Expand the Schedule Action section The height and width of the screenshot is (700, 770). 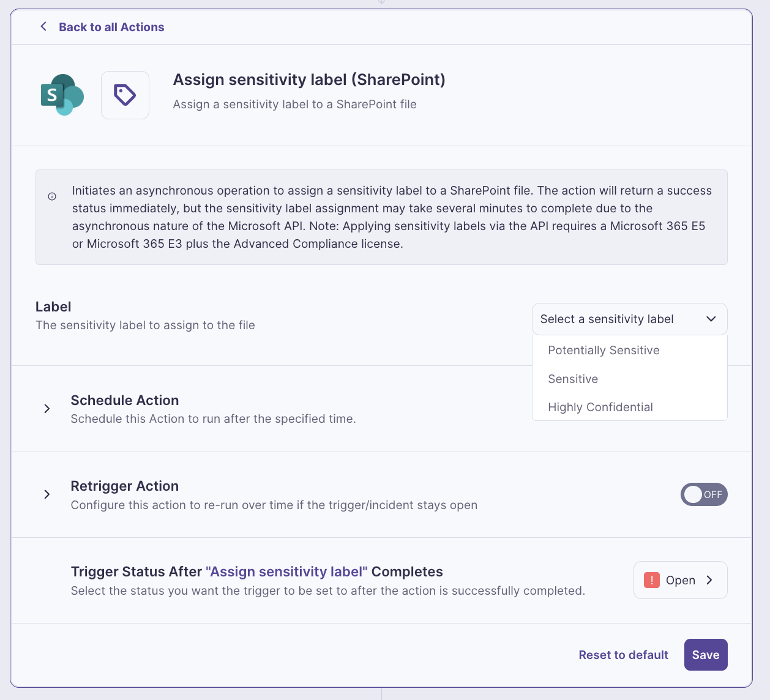coord(47,409)
